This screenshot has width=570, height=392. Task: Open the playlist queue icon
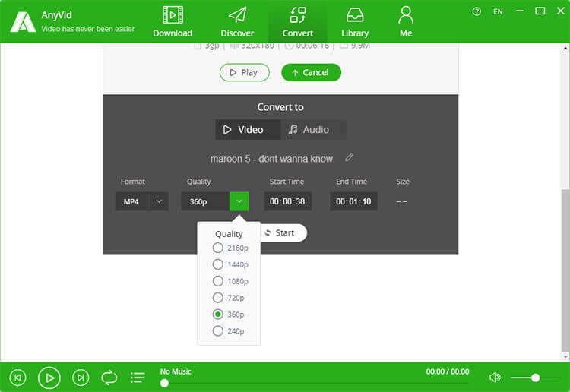click(138, 378)
